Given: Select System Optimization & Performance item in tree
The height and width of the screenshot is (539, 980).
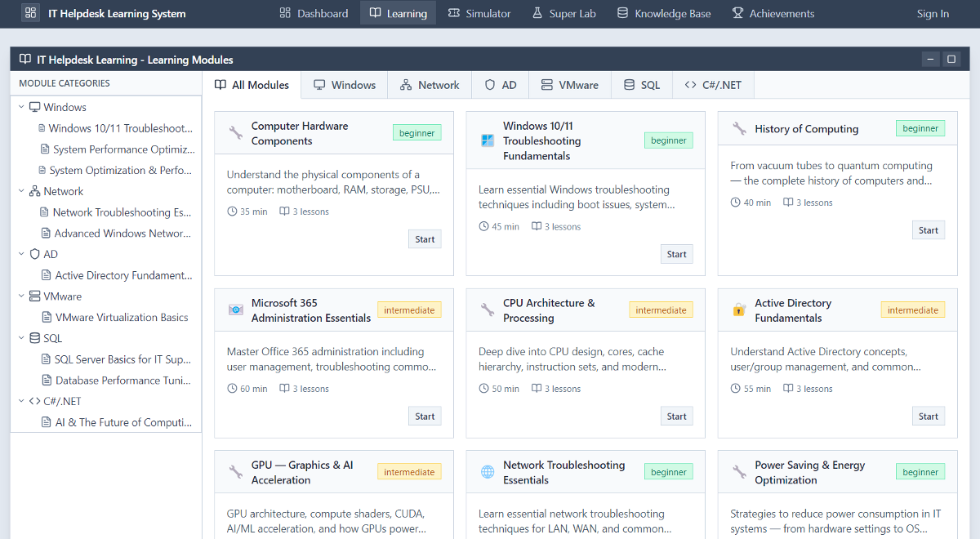Looking at the screenshot, I should (x=116, y=171).
